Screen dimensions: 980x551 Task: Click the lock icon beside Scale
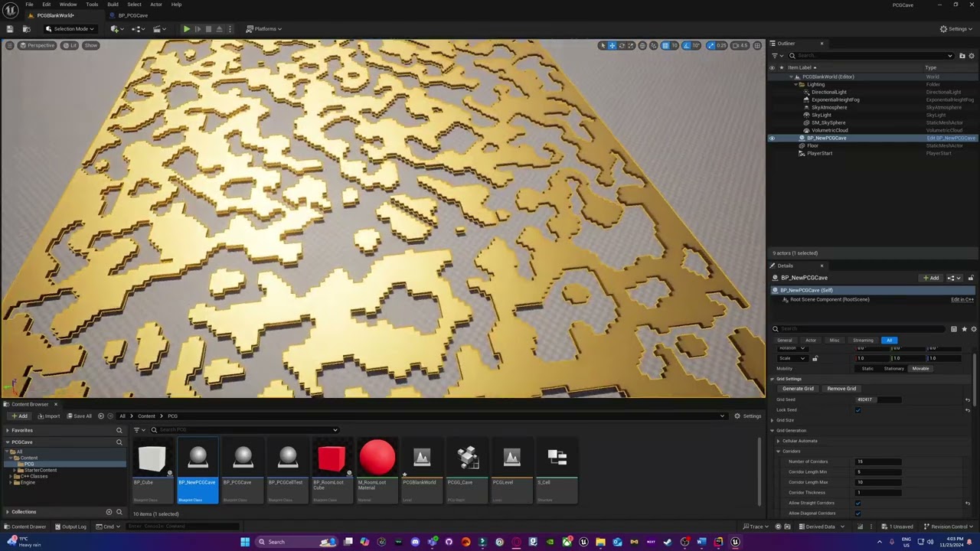pos(815,358)
